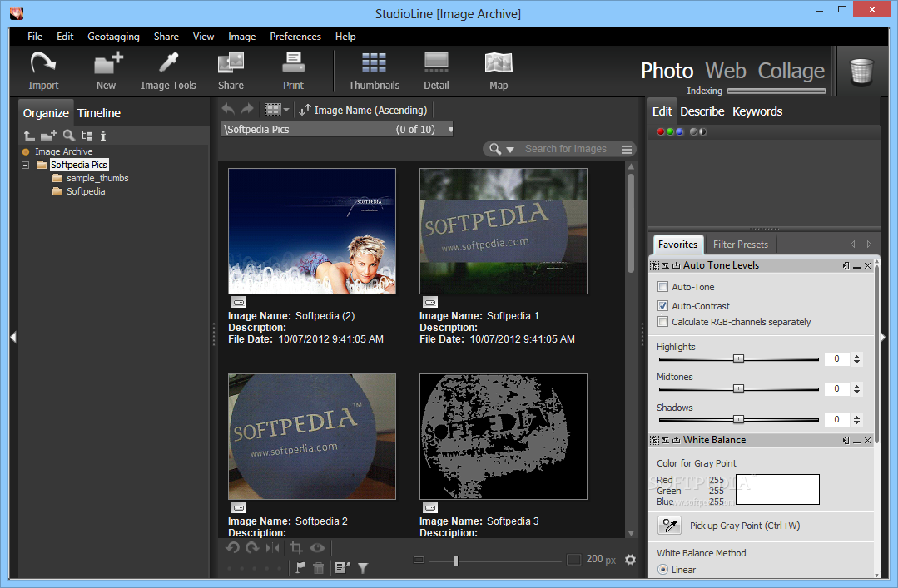
Task: Click the Print toolbar icon
Action: (293, 71)
